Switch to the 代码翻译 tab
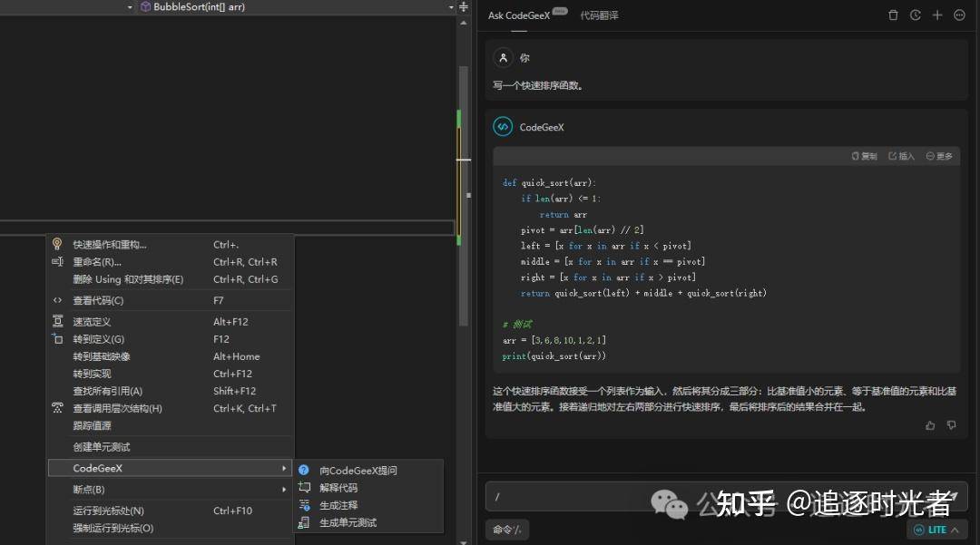This screenshot has width=980, height=545. point(599,15)
